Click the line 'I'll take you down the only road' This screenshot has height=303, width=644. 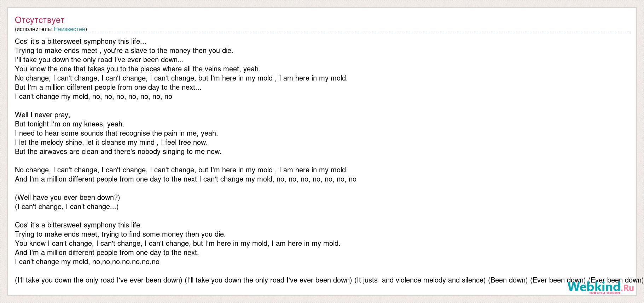tap(99, 60)
